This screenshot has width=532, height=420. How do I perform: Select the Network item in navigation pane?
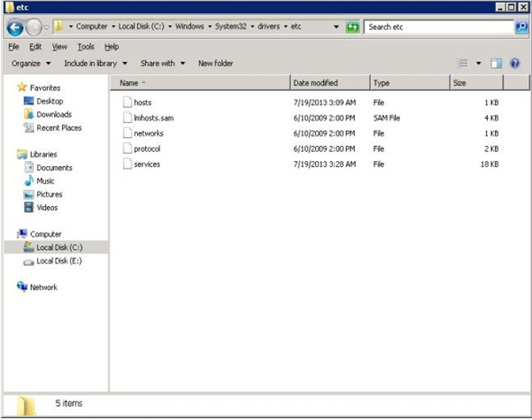pyautogui.click(x=43, y=287)
